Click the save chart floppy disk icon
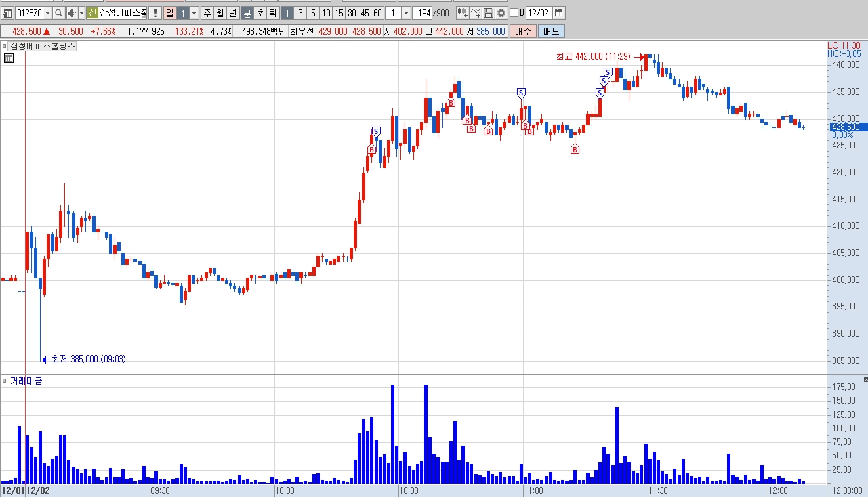This screenshot has width=868, height=497. (489, 13)
